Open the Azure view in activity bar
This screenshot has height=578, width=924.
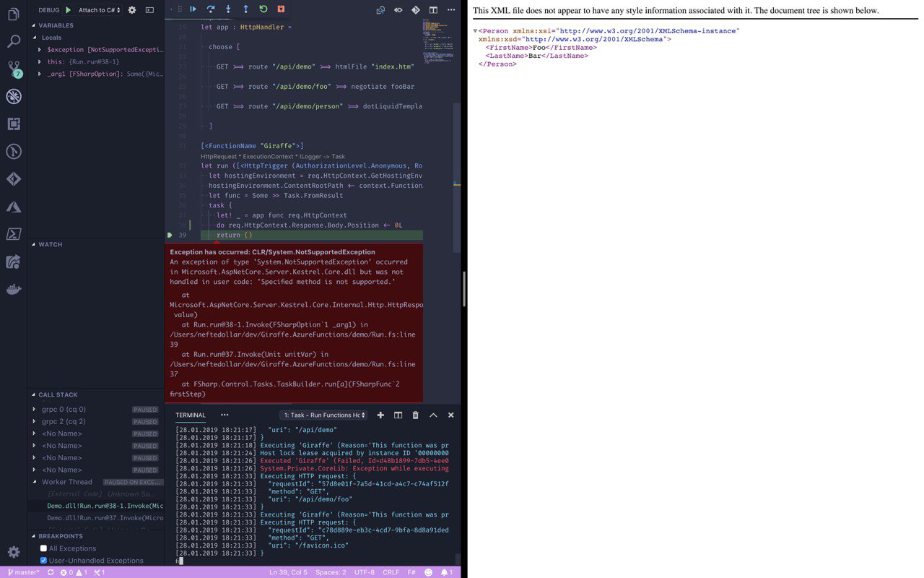[x=14, y=207]
